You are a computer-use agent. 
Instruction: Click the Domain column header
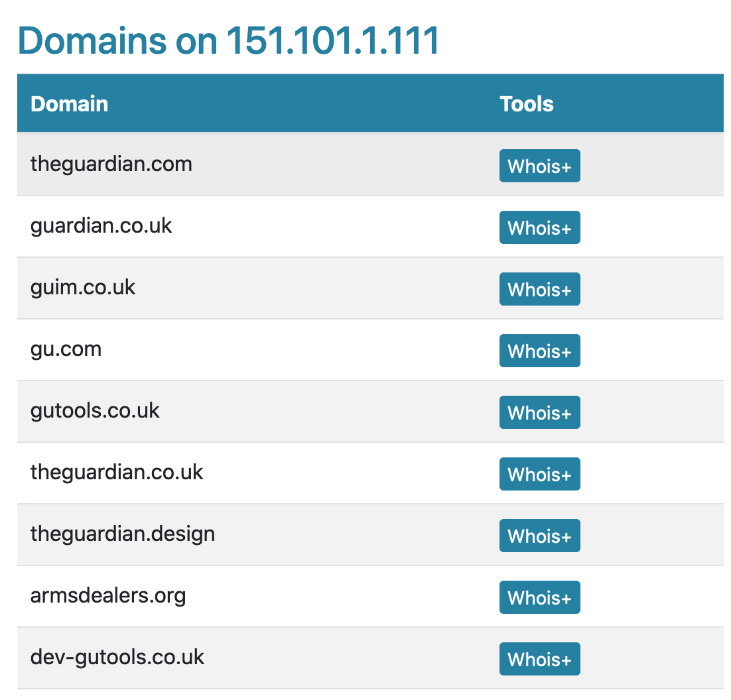point(69,103)
